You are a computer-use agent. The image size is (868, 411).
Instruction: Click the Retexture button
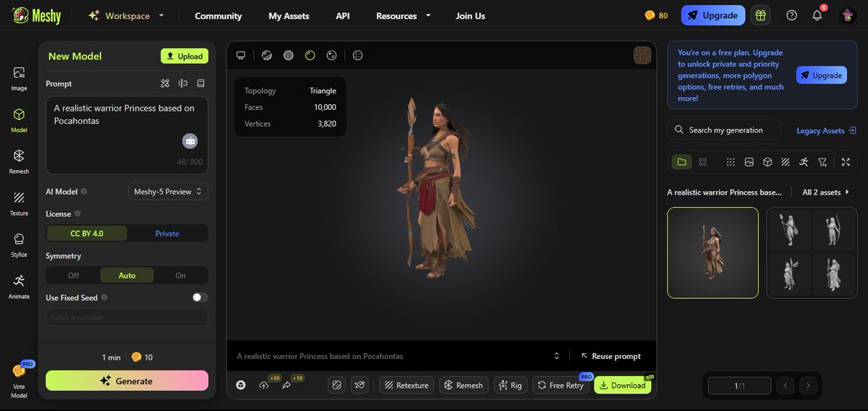[x=407, y=385]
